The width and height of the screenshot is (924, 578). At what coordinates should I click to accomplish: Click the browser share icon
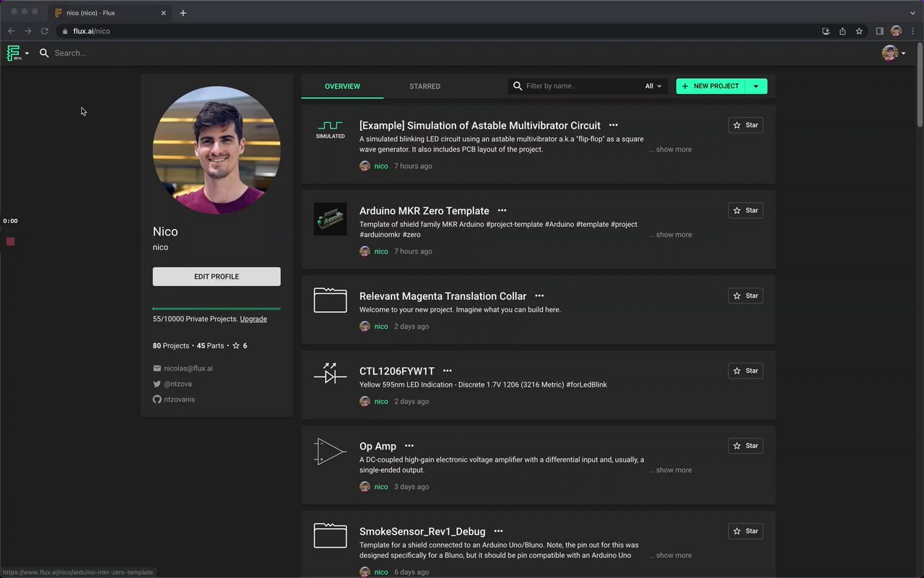842,31
